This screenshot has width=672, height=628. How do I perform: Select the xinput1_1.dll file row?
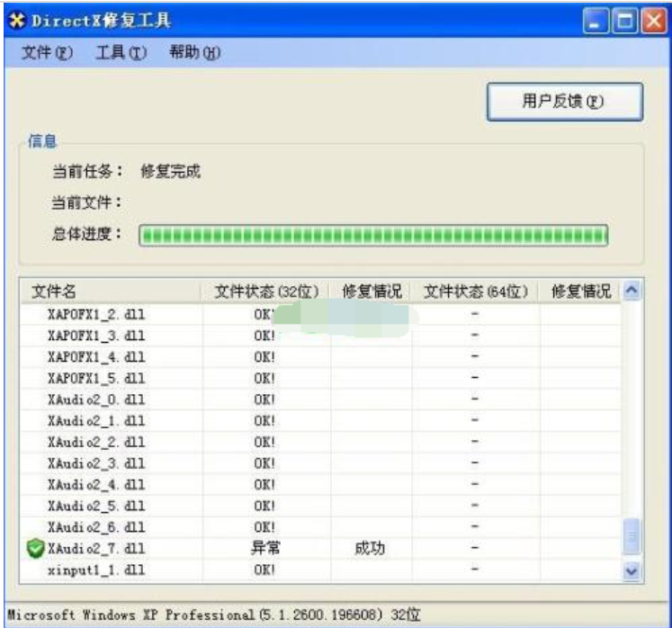(85, 570)
